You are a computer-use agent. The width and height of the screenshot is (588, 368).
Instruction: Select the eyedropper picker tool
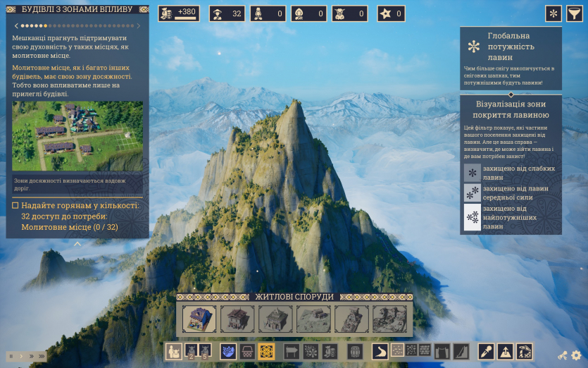point(487,351)
